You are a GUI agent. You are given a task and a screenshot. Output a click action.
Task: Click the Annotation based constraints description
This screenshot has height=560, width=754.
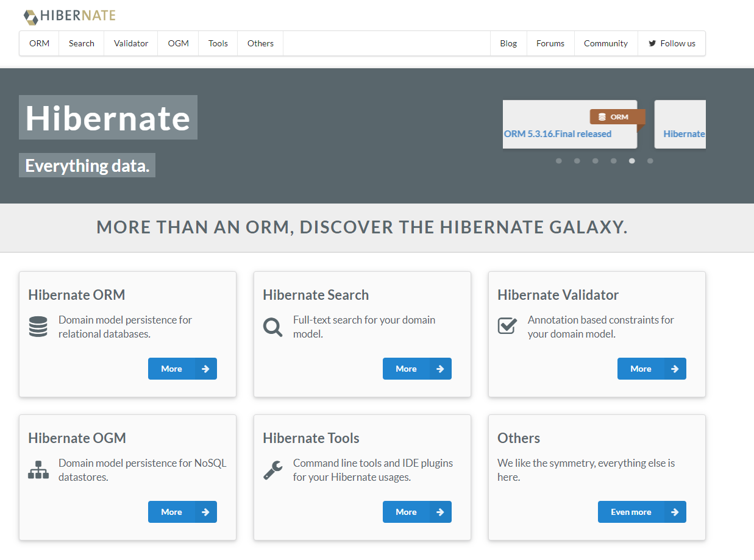pos(601,327)
